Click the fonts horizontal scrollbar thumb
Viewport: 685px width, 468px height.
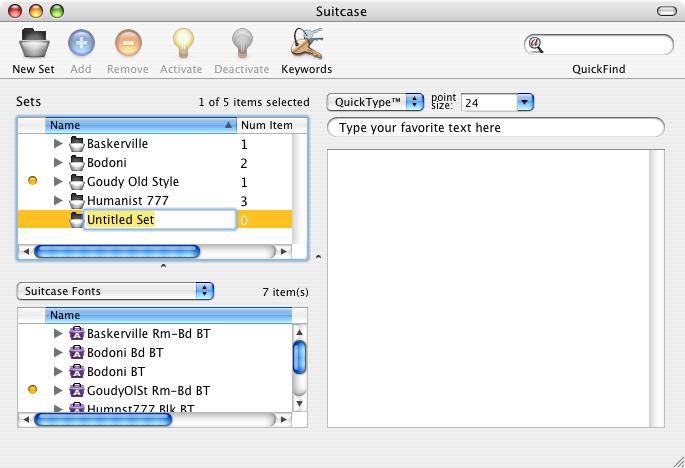(103, 419)
